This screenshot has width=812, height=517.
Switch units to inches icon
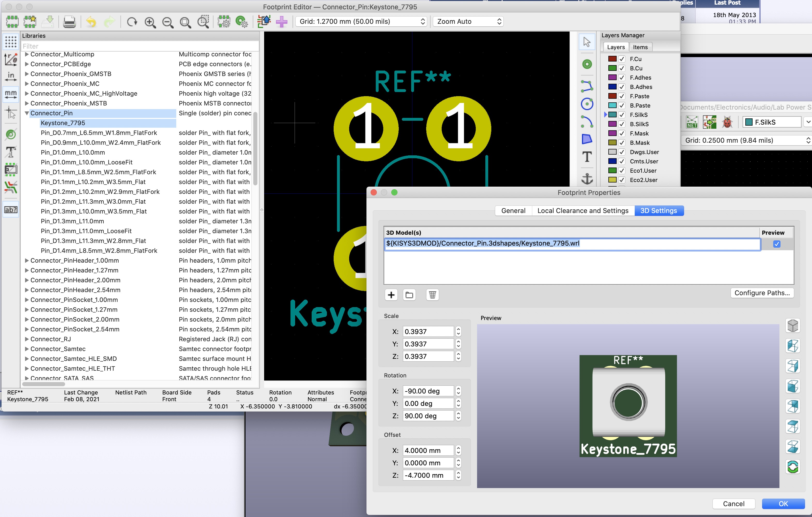pyautogui.click(x=11, y=76)
